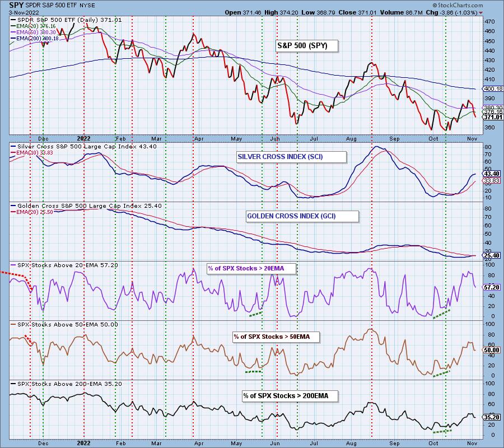Image resolution: width=504 pixels, height=448 pixels.
Task: Click the 43.40 Silver Cross value tag
Action: pos(492,174)
